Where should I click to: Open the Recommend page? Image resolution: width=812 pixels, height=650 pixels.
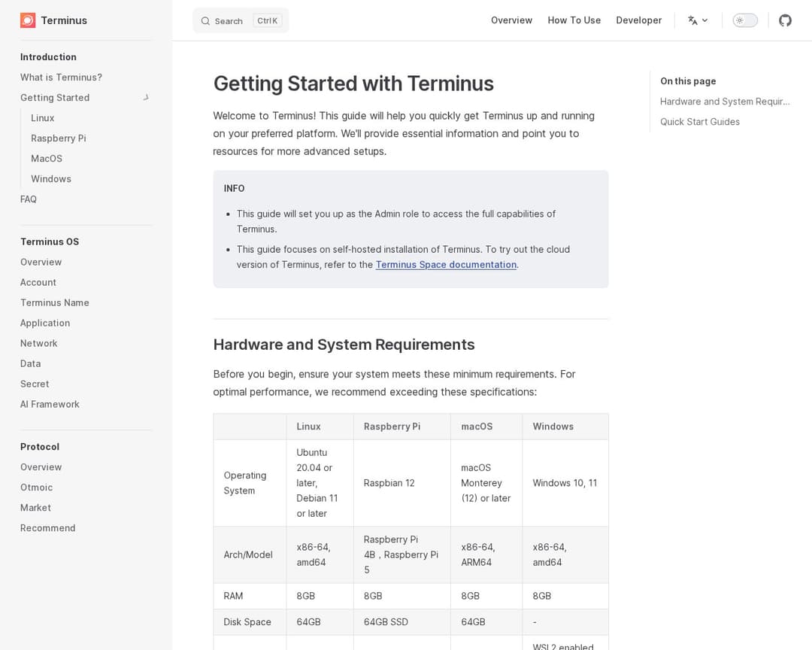click(x=47, y=528)
